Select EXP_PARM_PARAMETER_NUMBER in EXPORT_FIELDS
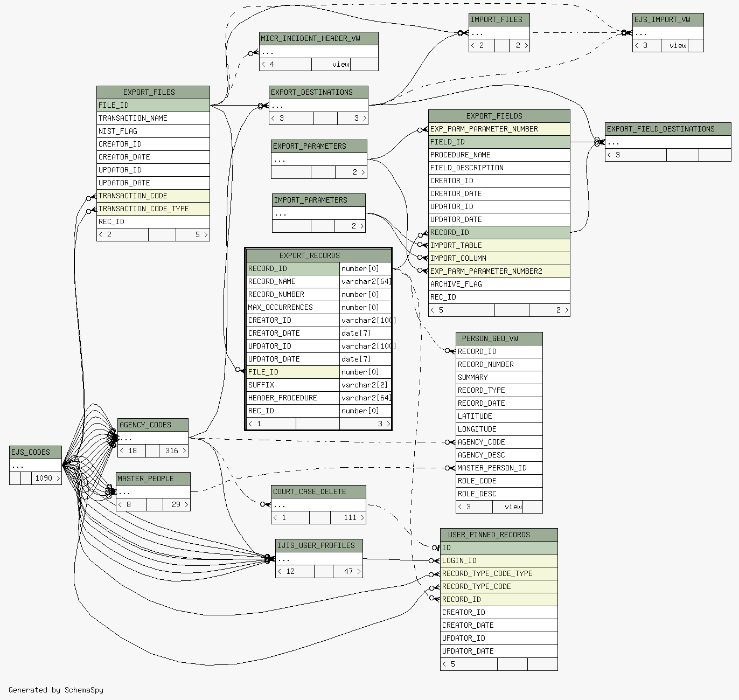The image size is (739, 700). pyautogui.click(x=499, y=129)
